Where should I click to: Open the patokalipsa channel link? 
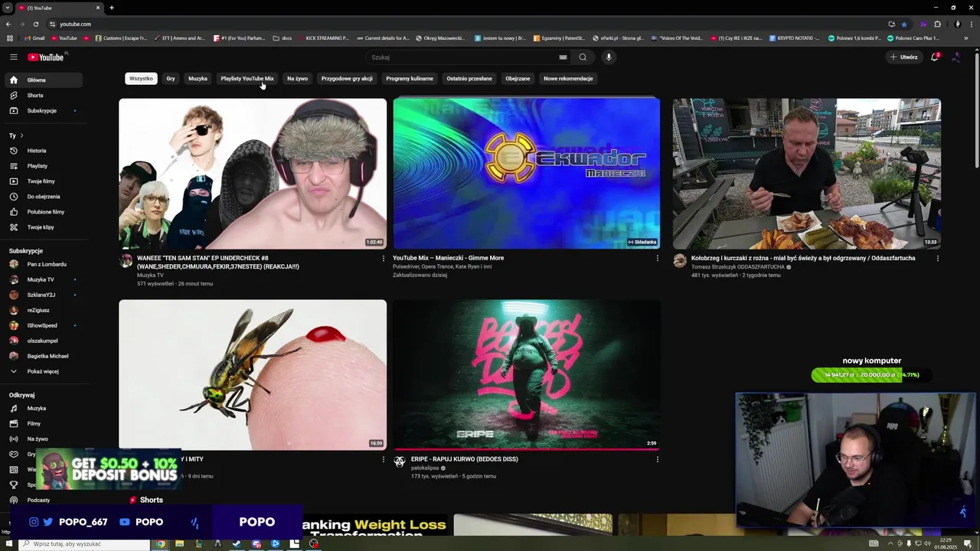[x=424, y=468]
